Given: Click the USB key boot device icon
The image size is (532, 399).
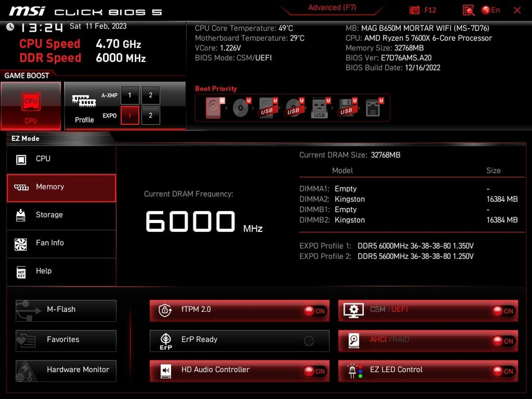Looking at the screenshot, I should (320, 108).
